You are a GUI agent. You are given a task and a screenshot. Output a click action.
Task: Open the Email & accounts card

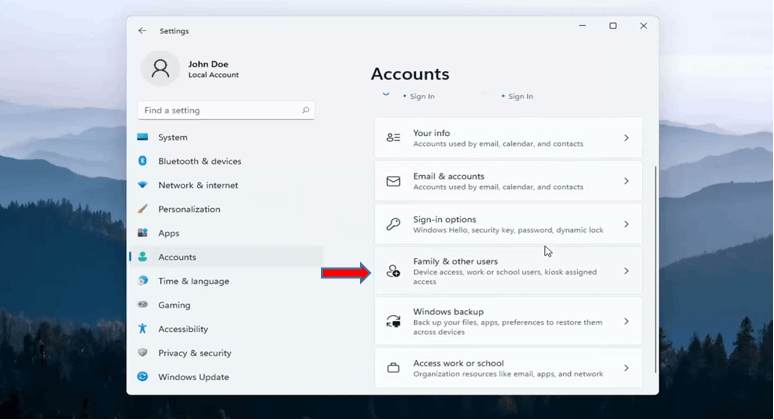[508, 181]
